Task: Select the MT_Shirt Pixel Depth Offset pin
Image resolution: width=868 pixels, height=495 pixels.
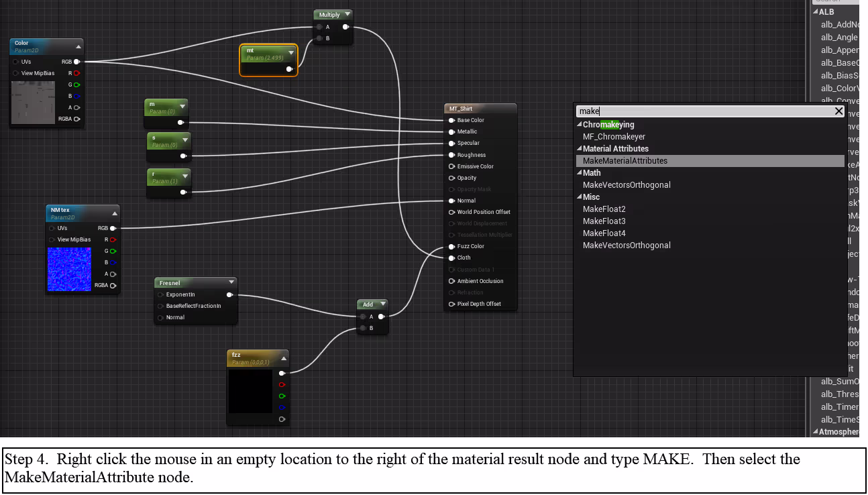Action: (451, 304)
